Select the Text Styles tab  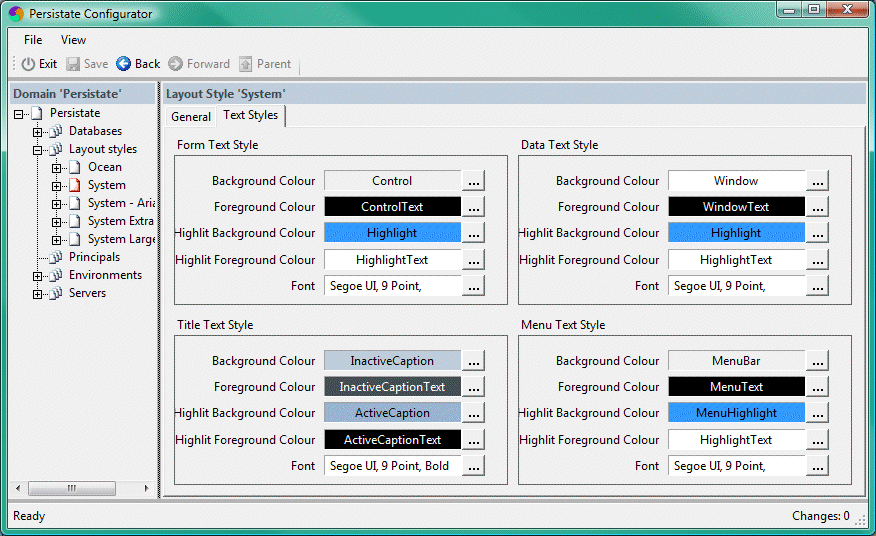(x=251, y=115)
